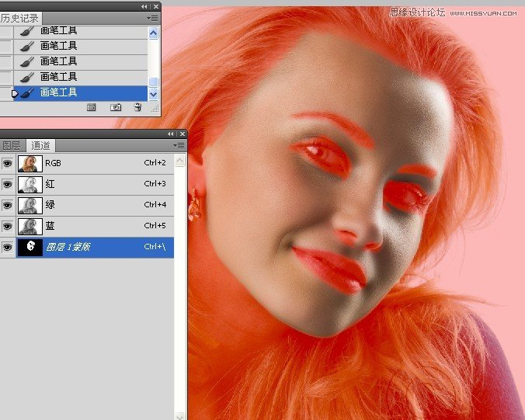Switch to the 图层 tab
The width and height of the screenshot is (525, 420).
(x=12, y=146)
